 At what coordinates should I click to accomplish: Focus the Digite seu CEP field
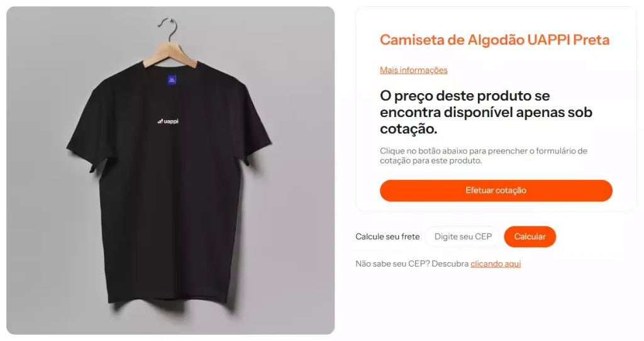coord(462,237)
